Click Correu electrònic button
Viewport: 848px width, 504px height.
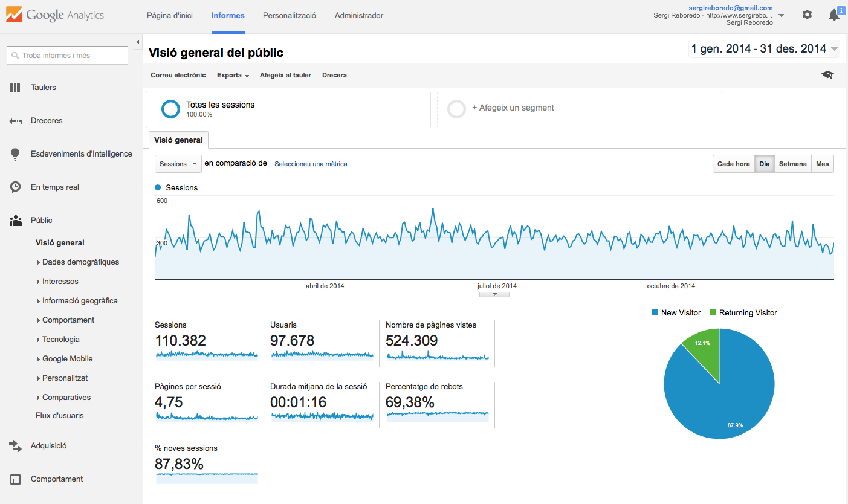pos(178,76)
